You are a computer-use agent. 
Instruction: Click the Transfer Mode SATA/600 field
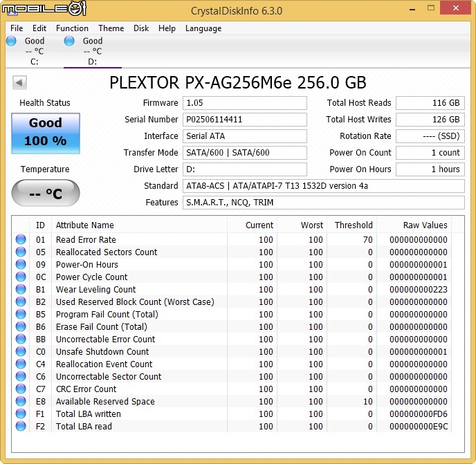245,153
